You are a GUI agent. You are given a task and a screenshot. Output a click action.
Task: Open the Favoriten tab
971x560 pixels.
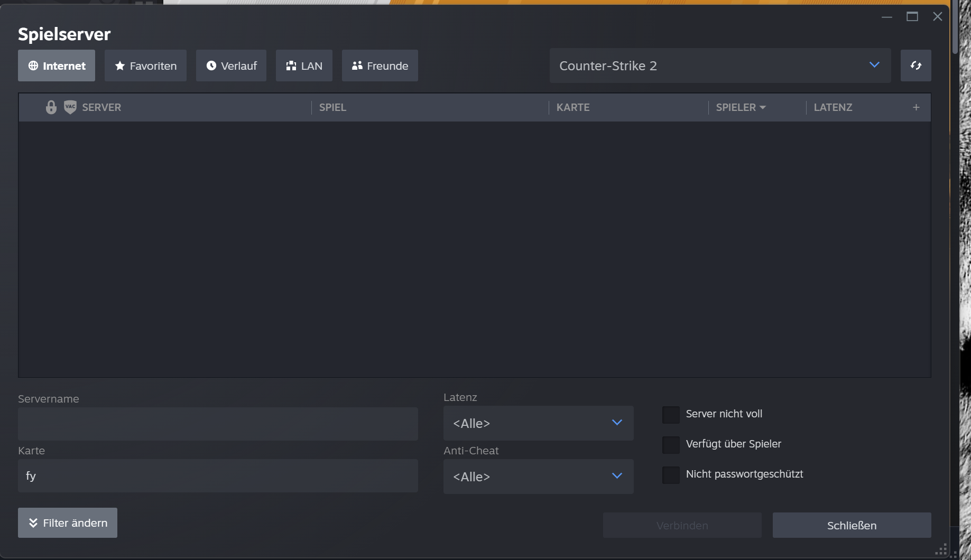click(145, 66)
